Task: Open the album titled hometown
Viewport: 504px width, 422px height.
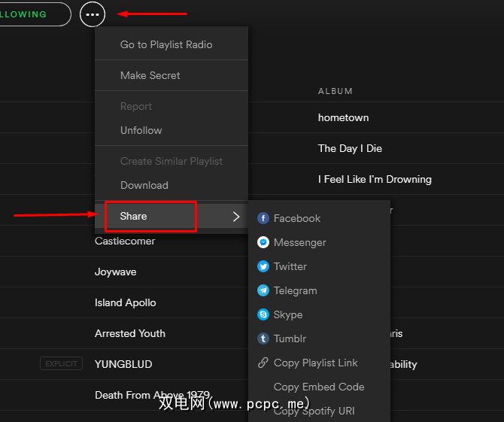Action: 343,117
